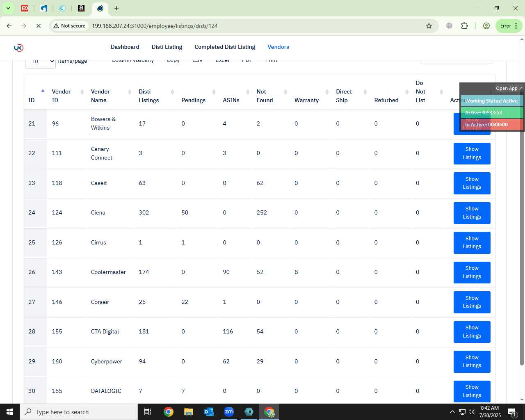Open first Chrome icon in taskbar
This screenshot has width=525, height=420.
[x=169, y=412]
